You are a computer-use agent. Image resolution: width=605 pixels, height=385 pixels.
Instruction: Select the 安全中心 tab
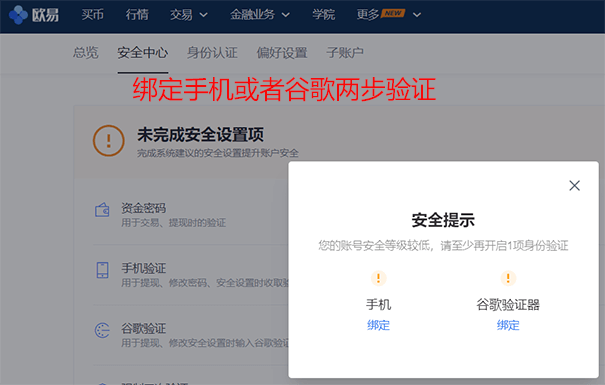tap(143, 53)
